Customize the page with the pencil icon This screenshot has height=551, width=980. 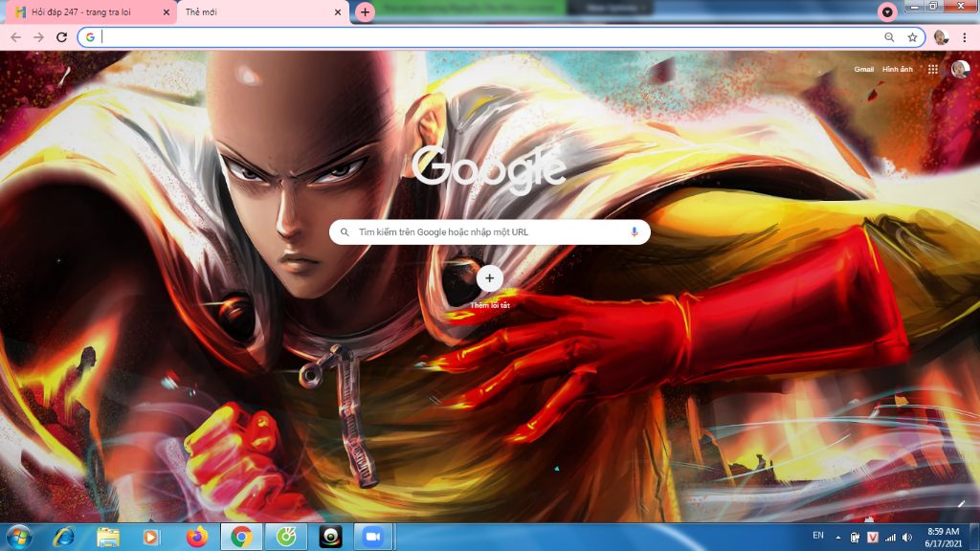(x=961, y=503)
